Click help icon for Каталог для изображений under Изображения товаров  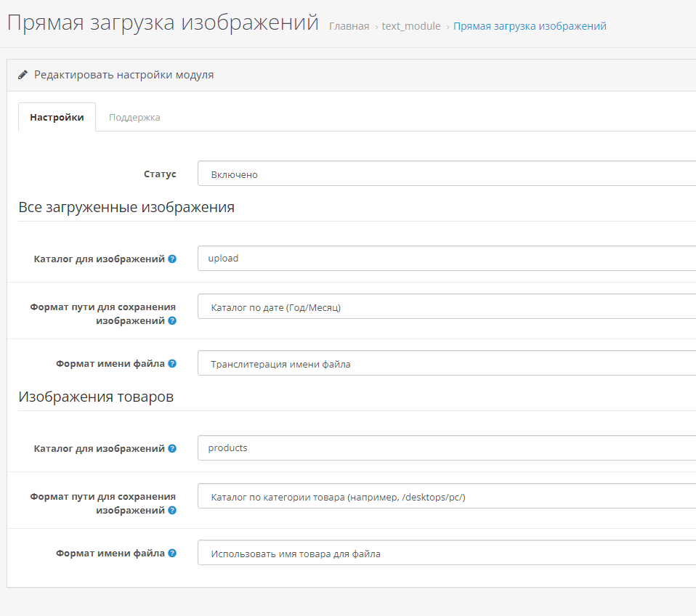[x=172, y=448]
